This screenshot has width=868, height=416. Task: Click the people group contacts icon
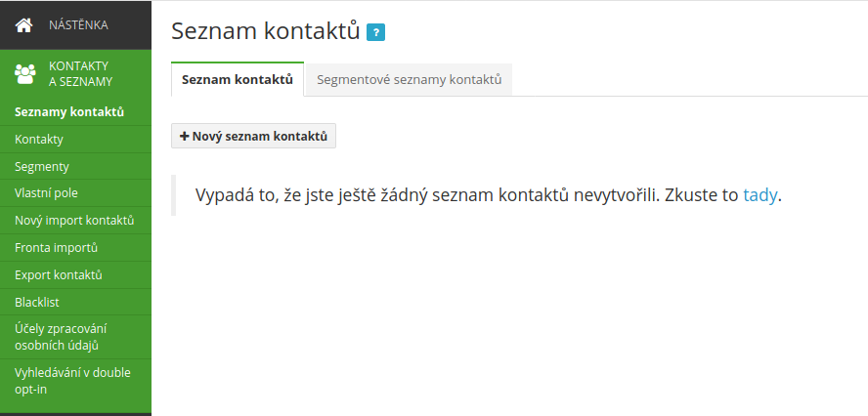(x=24, y=73)
